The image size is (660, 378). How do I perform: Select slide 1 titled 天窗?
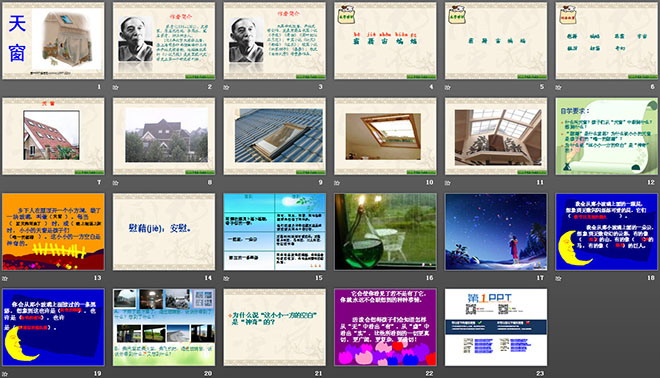click(x=53, y=41)
